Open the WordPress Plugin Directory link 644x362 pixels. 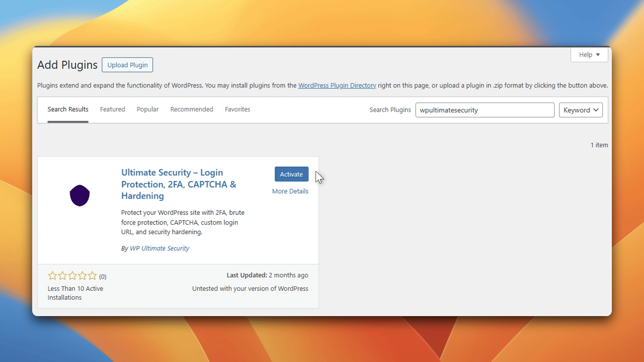tap(337, 85)
